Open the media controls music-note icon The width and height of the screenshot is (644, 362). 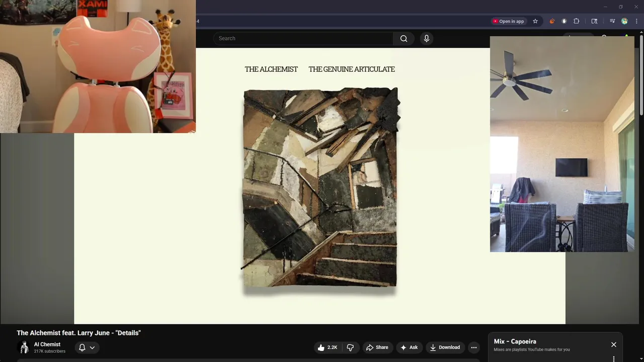612,21
